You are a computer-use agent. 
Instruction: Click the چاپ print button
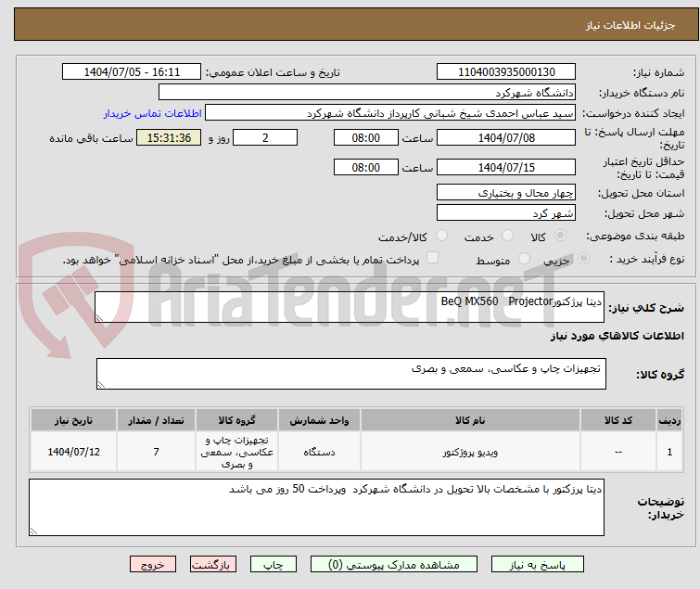(274, 565)
